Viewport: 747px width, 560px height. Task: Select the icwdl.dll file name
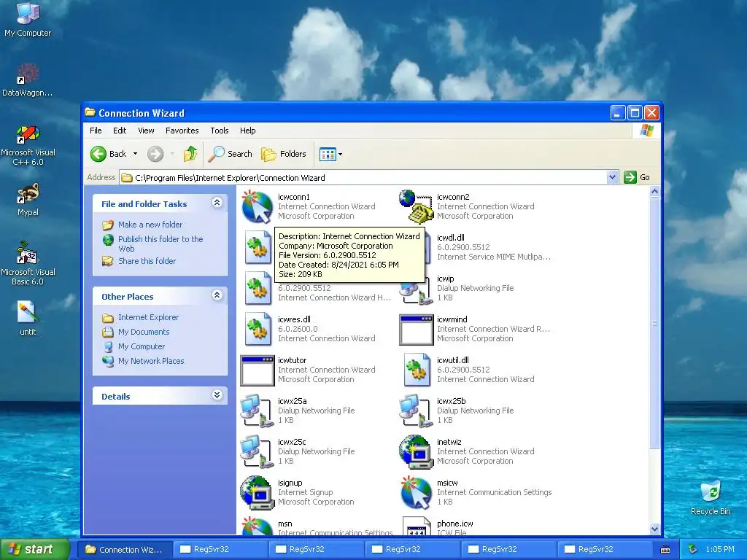[451, 238]
